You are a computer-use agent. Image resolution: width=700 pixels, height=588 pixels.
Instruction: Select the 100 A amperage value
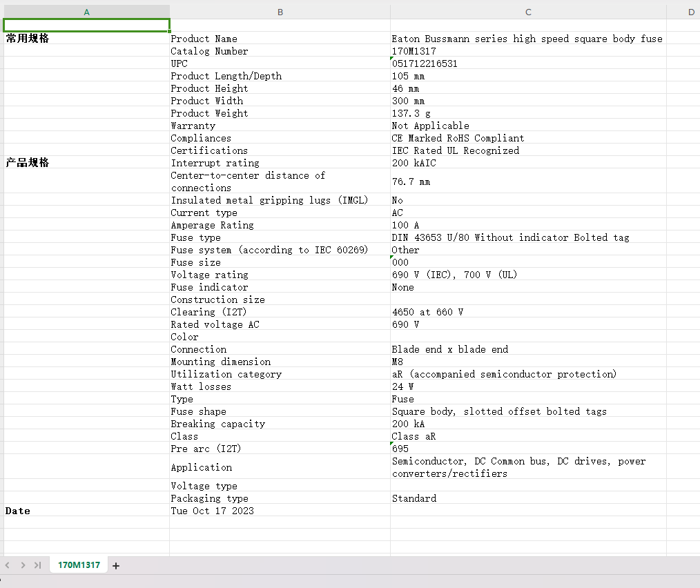528,224
